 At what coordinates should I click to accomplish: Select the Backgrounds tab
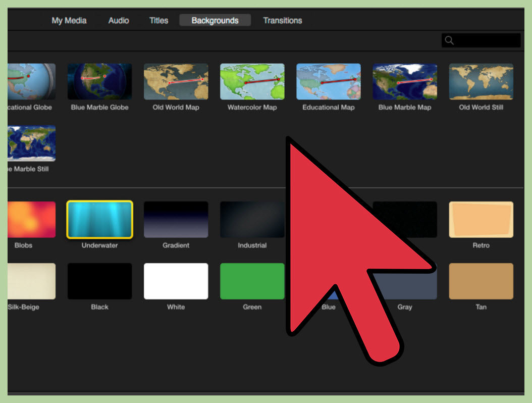click(215, 20)
